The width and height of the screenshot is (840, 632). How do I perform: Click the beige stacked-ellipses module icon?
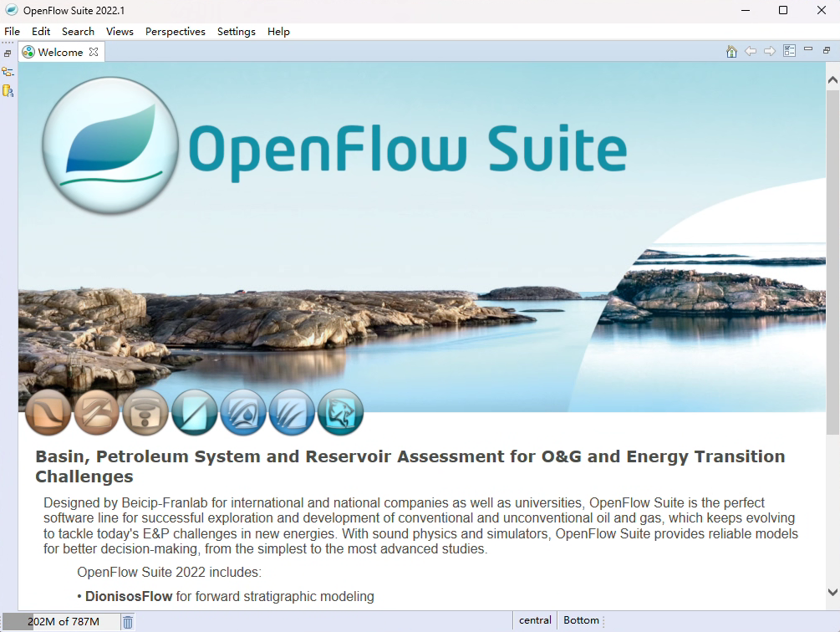[x=145, y=412]
